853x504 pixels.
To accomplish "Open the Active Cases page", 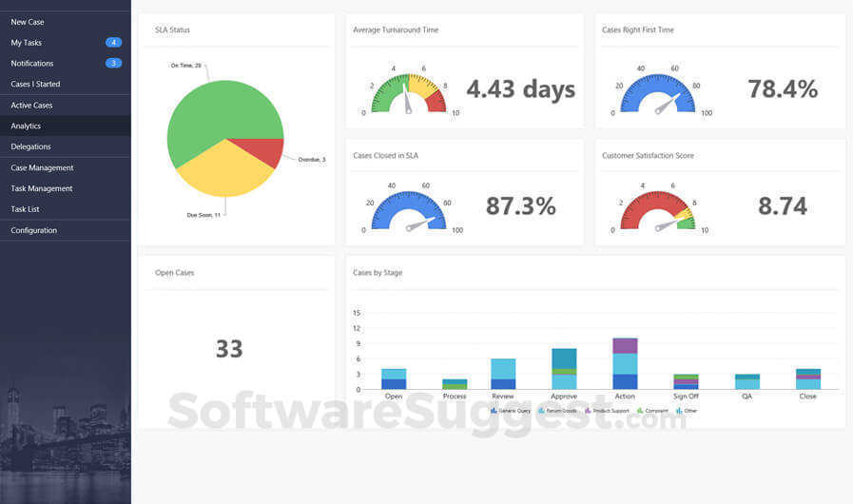I will tap(66, 105).
